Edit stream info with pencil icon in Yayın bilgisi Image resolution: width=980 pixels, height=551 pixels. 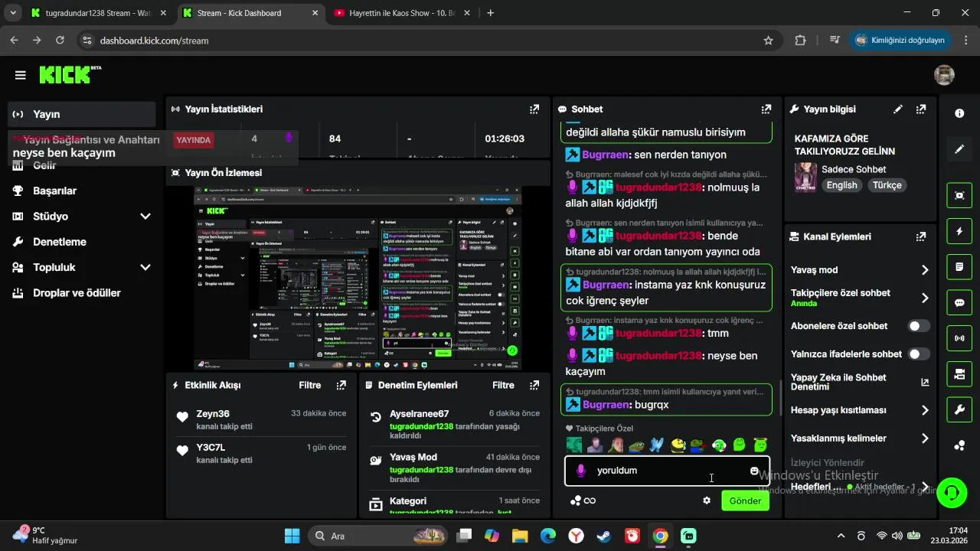[x=898, y=109]
